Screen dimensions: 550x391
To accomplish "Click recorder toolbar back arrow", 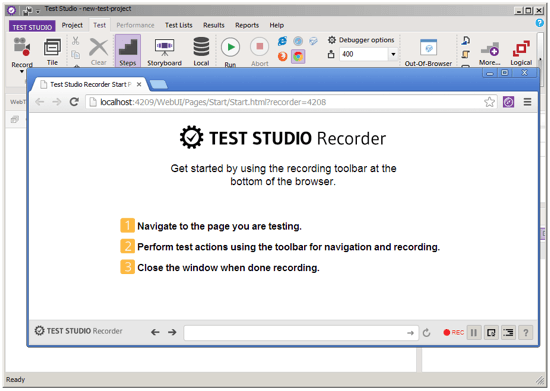I will pos(155,332).
